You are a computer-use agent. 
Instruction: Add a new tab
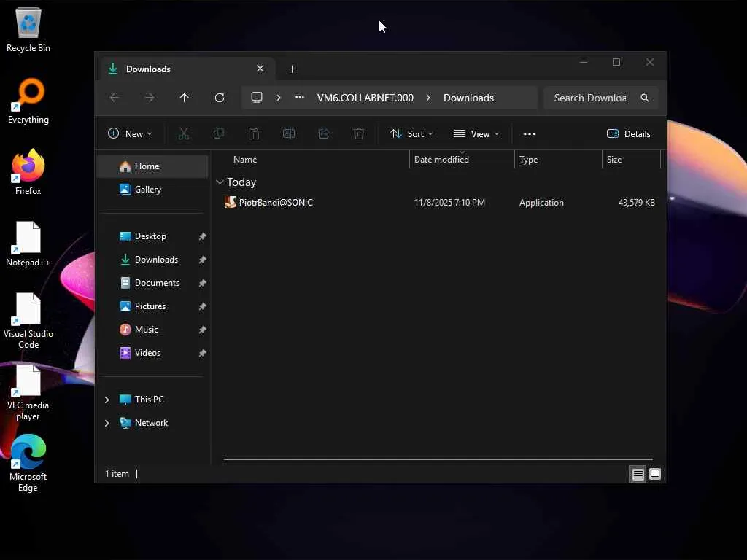[x=292, y=69]
